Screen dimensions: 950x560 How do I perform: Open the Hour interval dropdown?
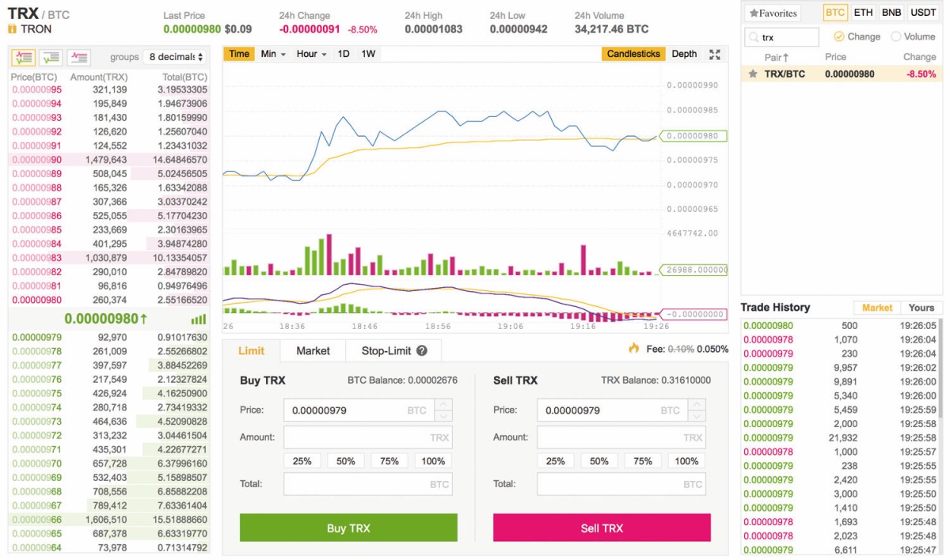[x=312, y=54]
